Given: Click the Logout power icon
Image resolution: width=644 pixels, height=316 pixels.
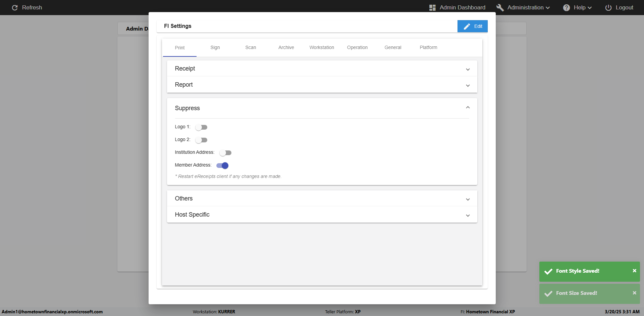Looking at the screenshot, I should (x=608, y=8).
